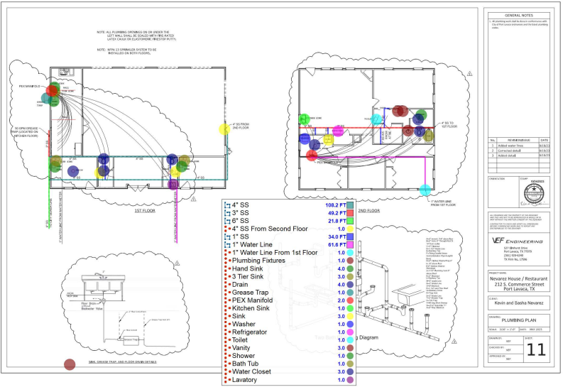Click the pink swatch for Refrigerator
Screen dimensions: 563x392
[x=350, y=332]
